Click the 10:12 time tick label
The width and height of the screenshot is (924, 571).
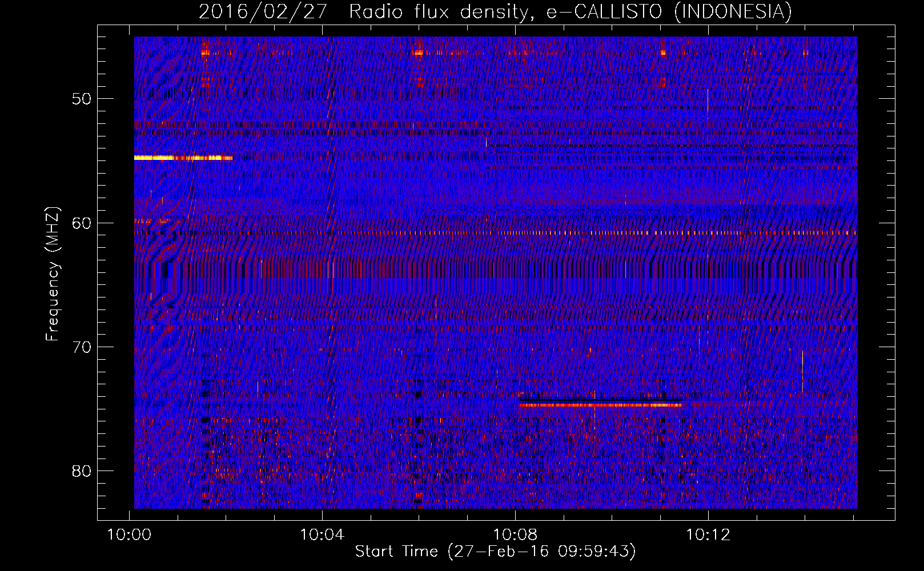click(708, 535)
